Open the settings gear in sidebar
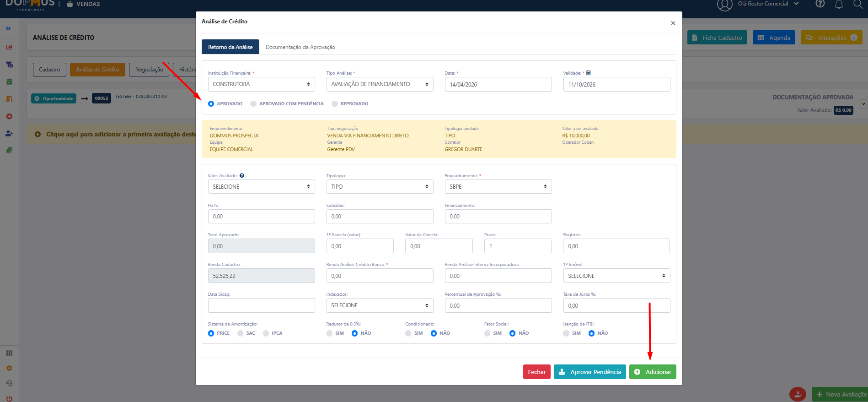This screenshot has width=868, height=402. (9, 368)
